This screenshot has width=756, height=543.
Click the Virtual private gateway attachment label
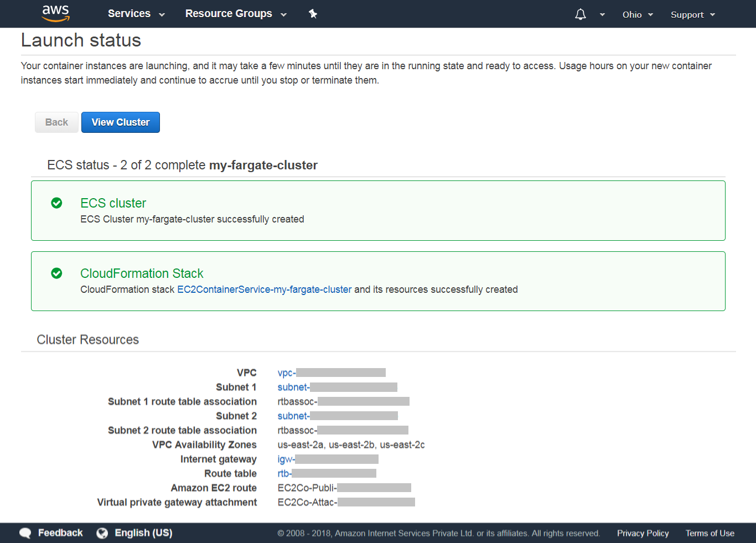177,503
